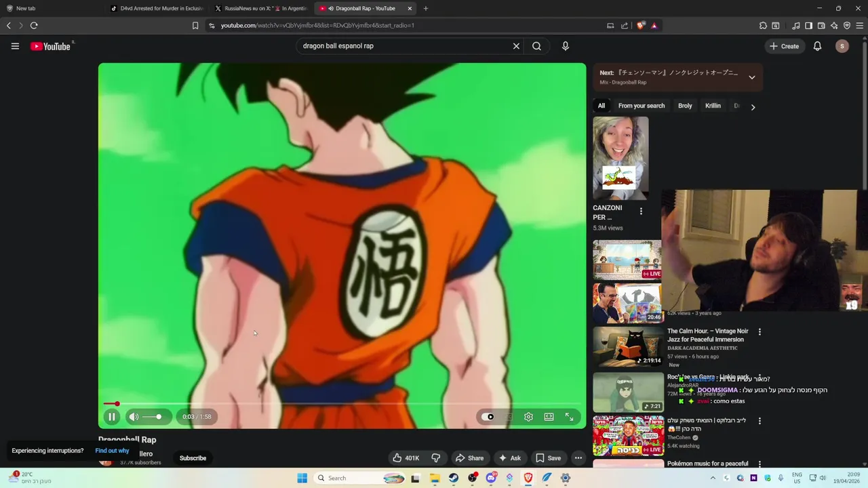Pause the Dragonball Rap video
Image resolution: width=868 pixels, height=488 pixels.
112,417
